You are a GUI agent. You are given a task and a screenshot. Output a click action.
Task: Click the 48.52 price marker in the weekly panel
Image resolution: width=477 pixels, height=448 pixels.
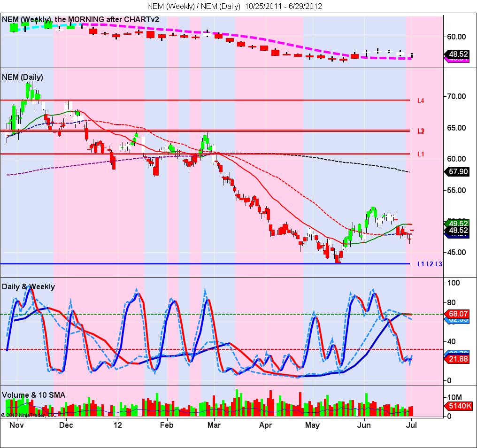(457, 54)
